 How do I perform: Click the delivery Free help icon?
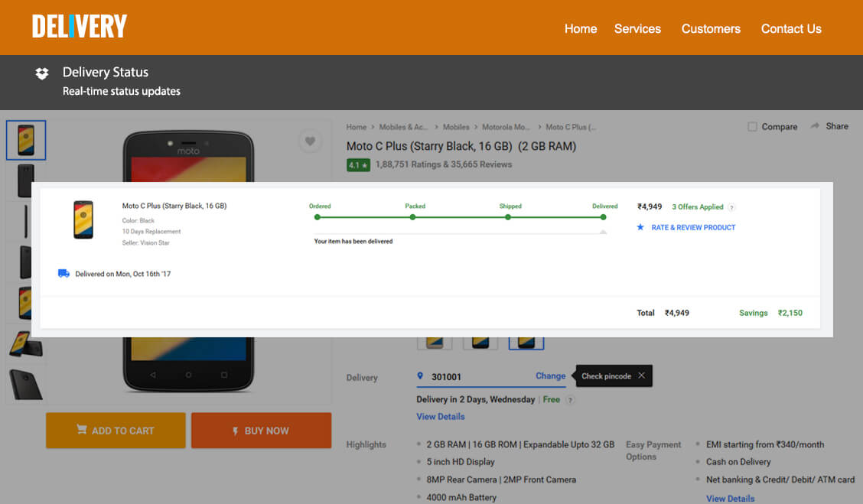(x=570, y=400)
